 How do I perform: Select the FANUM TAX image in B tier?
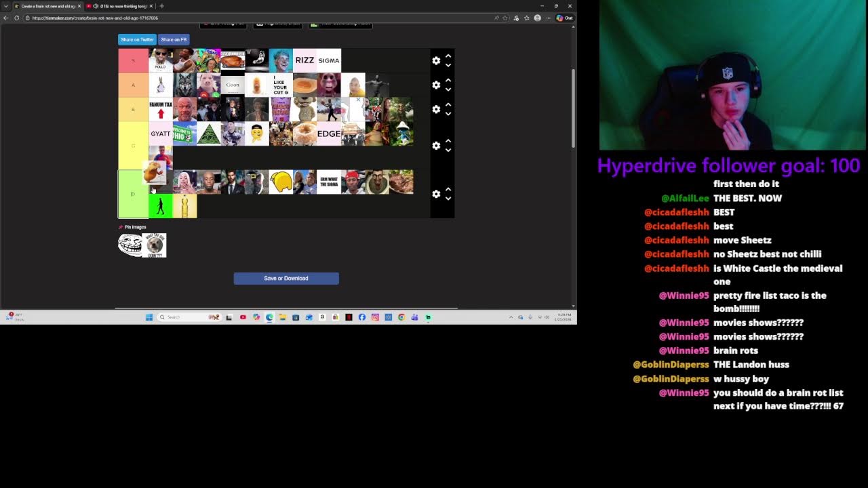(x=161, y=109)
